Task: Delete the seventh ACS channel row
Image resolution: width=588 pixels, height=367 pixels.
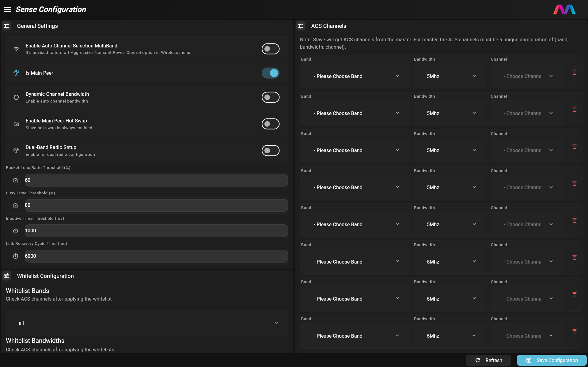Action: pos(575,295)
